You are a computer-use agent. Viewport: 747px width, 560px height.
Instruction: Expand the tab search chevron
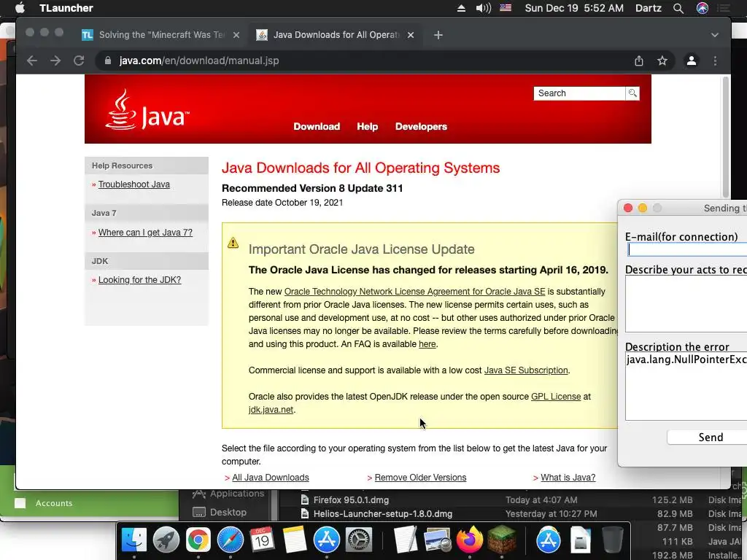coord(715,35)
